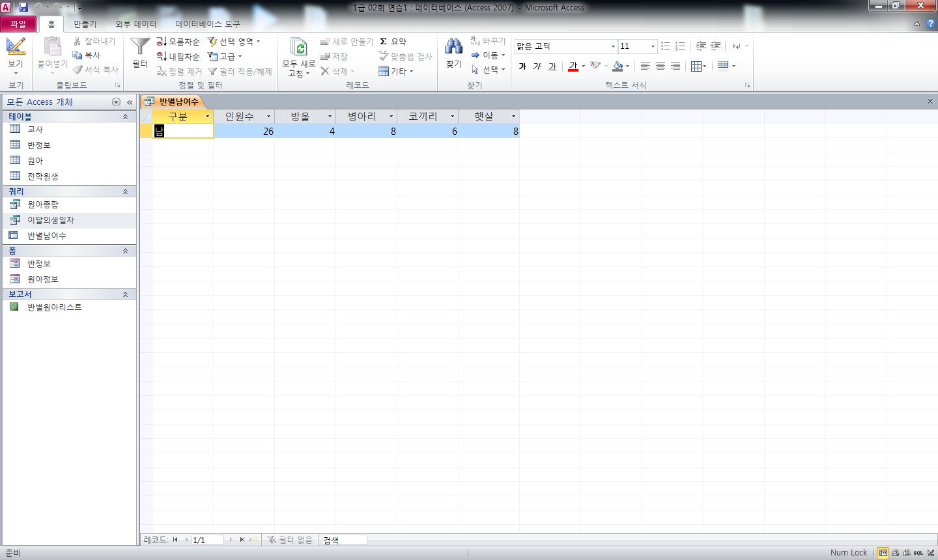Collapse the 테이블 group in navigation pane
This screenshot has height=560, width=938.
[x=125, y=117]
